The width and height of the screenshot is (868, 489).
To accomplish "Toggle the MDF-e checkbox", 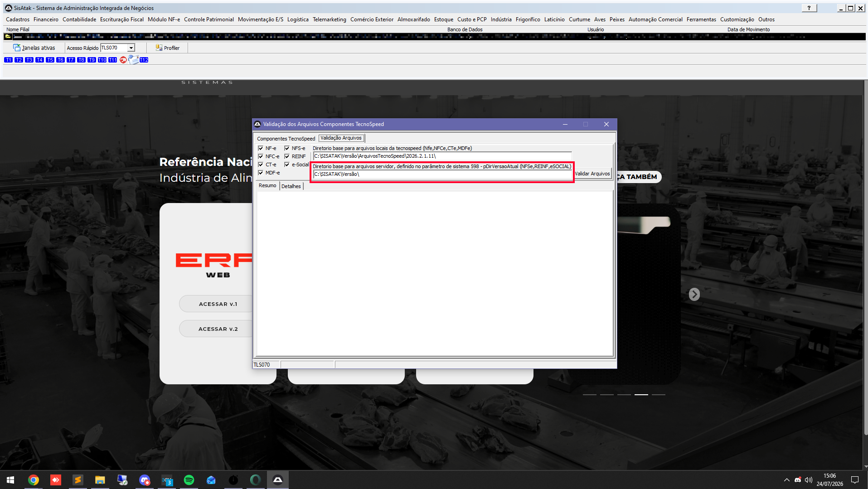I will tap(261, 173).
